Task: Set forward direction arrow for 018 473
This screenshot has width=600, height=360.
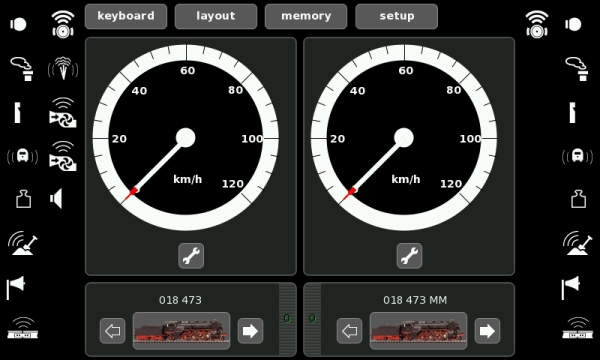Action: [x=250, y=331]
